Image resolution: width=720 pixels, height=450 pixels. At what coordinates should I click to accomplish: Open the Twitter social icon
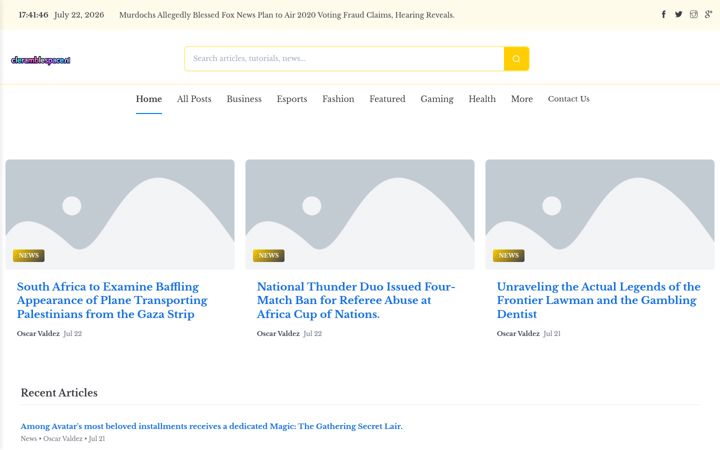tap(678, 14)
